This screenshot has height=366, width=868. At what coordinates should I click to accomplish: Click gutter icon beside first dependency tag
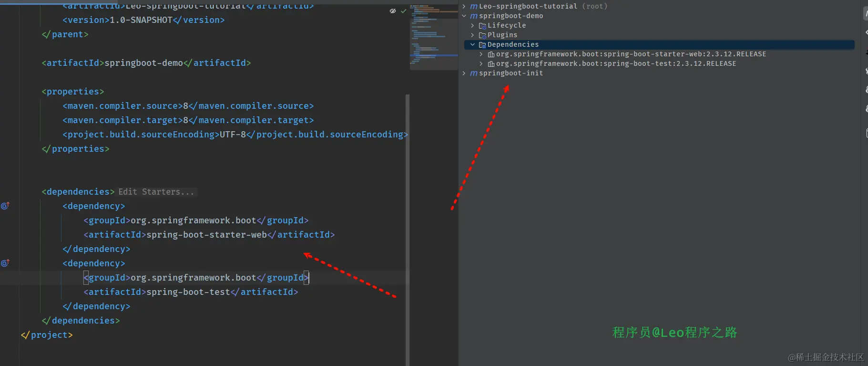tap(5, 206)
